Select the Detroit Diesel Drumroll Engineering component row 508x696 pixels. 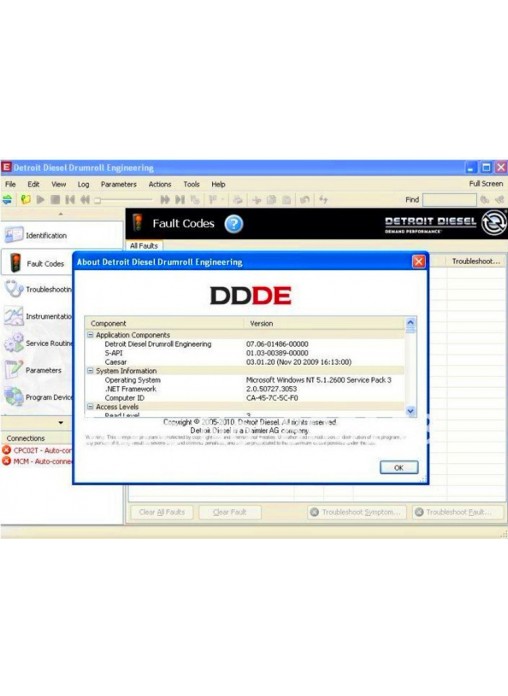coord(245,344)
